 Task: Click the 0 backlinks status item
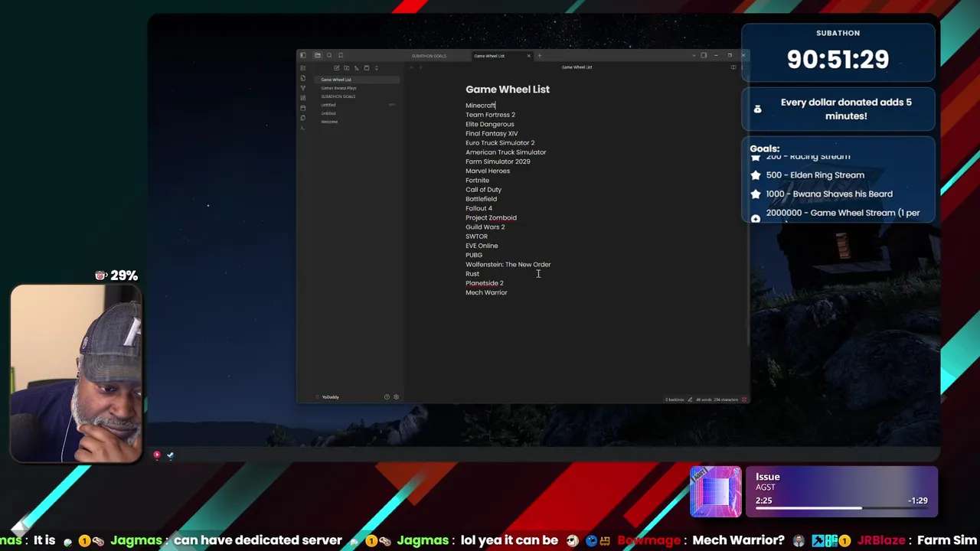pyautogui.click(x=675, y=399)
